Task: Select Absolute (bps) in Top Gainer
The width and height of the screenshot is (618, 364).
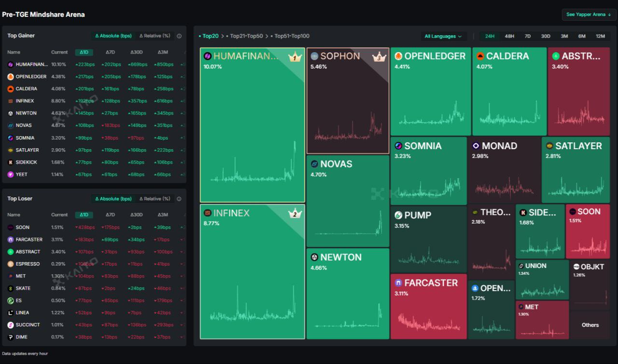Action: [113, 36]
